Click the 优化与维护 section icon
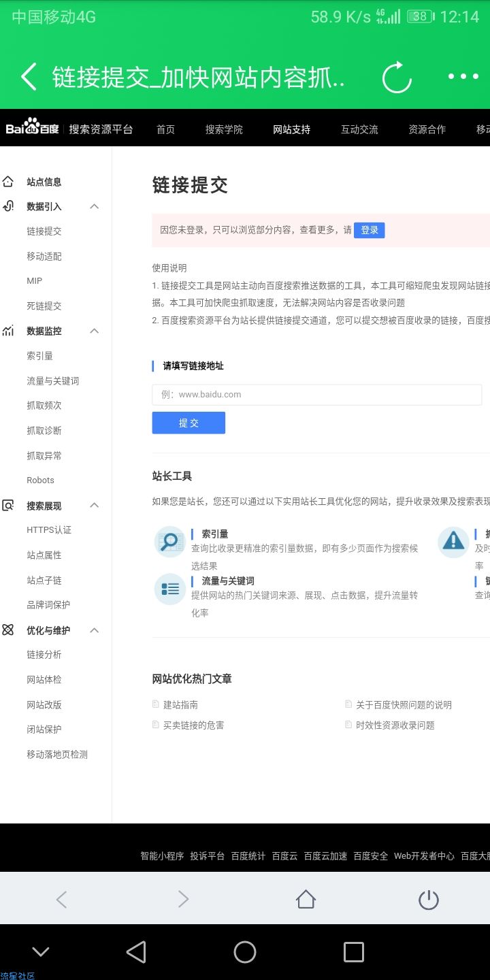The height and width of the screenshot is (980, 490). click(x=8, y=630)
